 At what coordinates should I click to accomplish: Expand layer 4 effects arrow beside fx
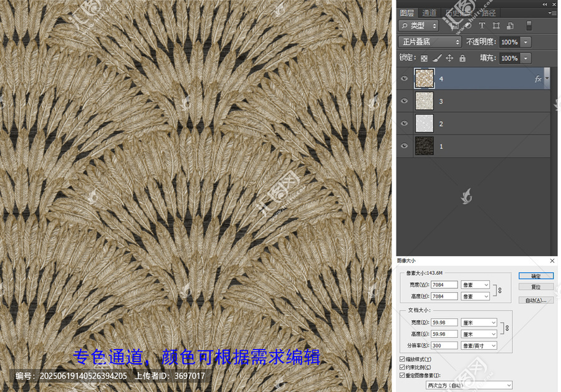point(547,78)
